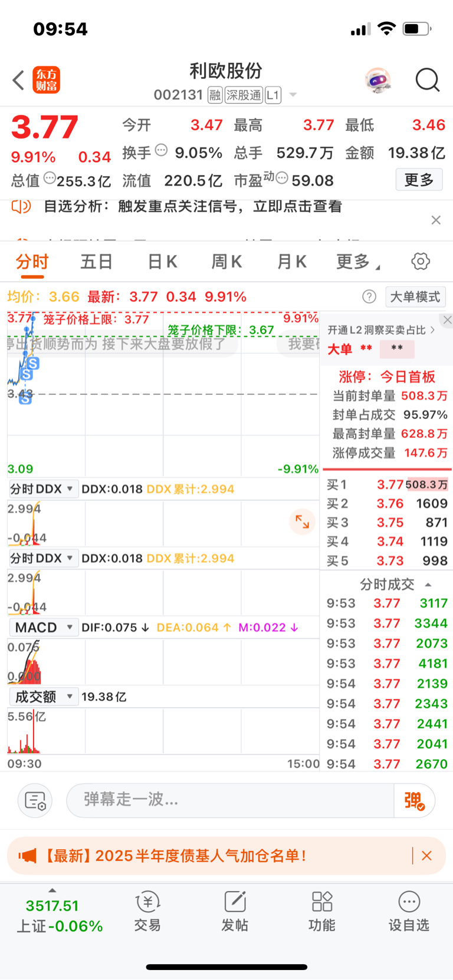Open chart settings gear icon

tap(421, 261)
